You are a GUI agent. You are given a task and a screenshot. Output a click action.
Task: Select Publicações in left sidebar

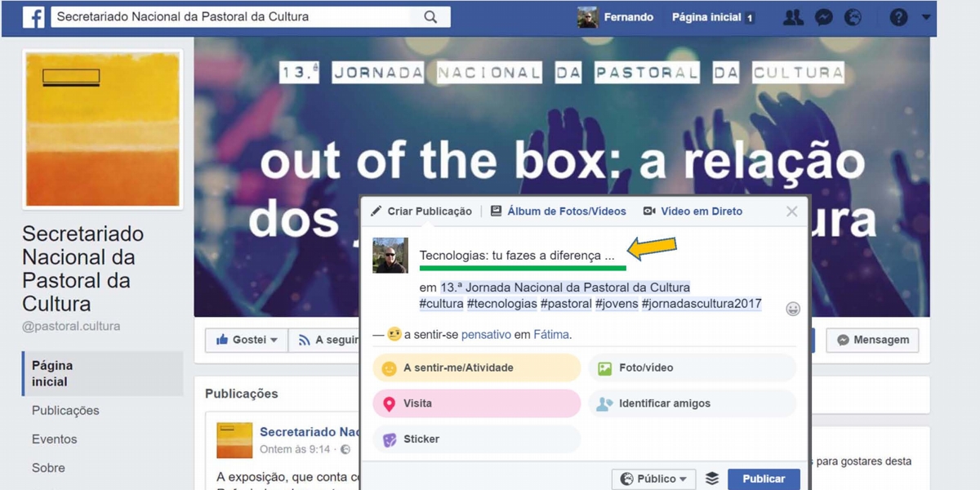click(65, 411)
